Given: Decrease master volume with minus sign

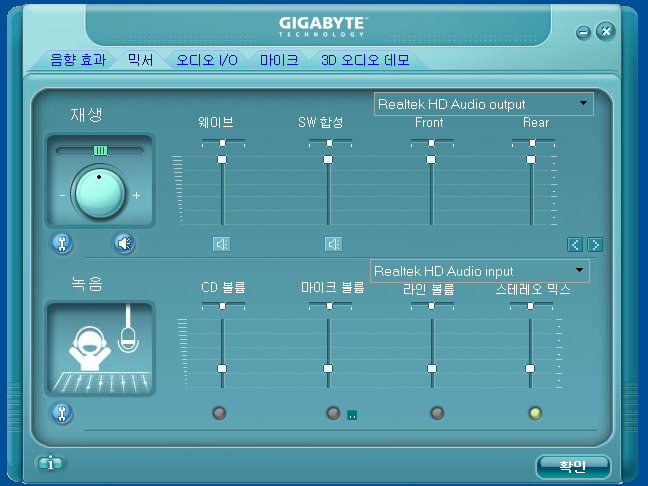Looking at the screenshot, I should [x=62, y=195].
